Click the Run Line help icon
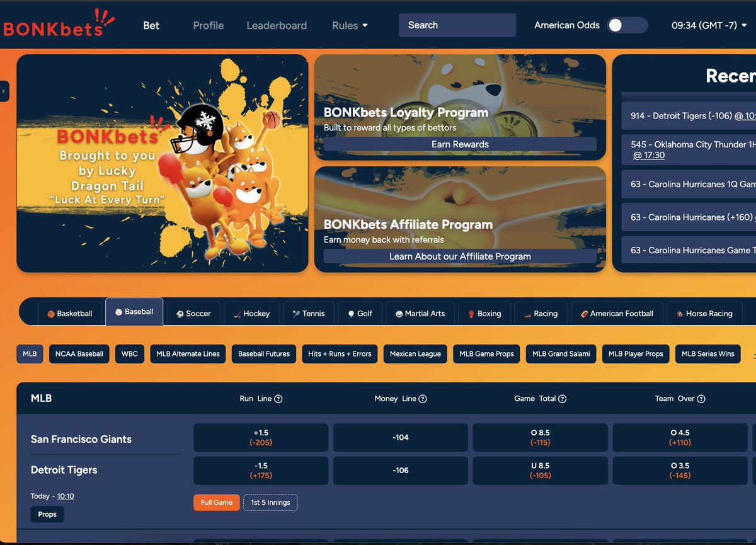The height and width of the screenshot is (545, 756). (x=278, y=399)
